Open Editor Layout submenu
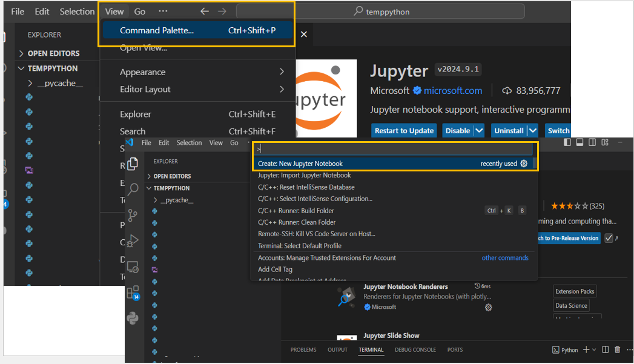The height and width of the screenshot is (364, 634). coord(198,90)
